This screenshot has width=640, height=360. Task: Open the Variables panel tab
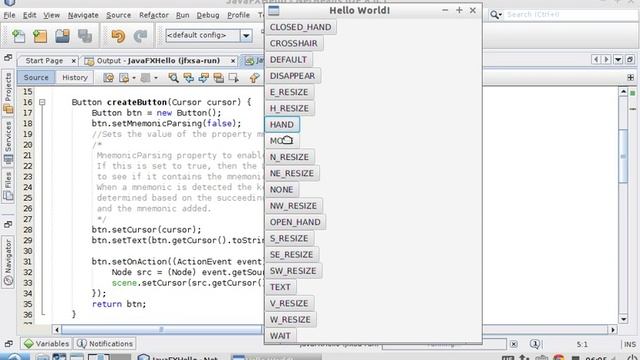pos(47,344)
